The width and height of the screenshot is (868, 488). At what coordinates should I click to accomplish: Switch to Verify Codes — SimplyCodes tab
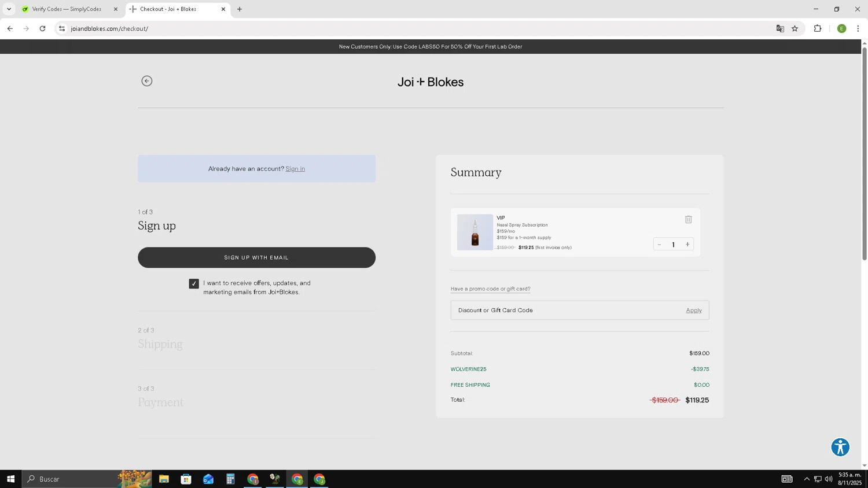(67, 9)
